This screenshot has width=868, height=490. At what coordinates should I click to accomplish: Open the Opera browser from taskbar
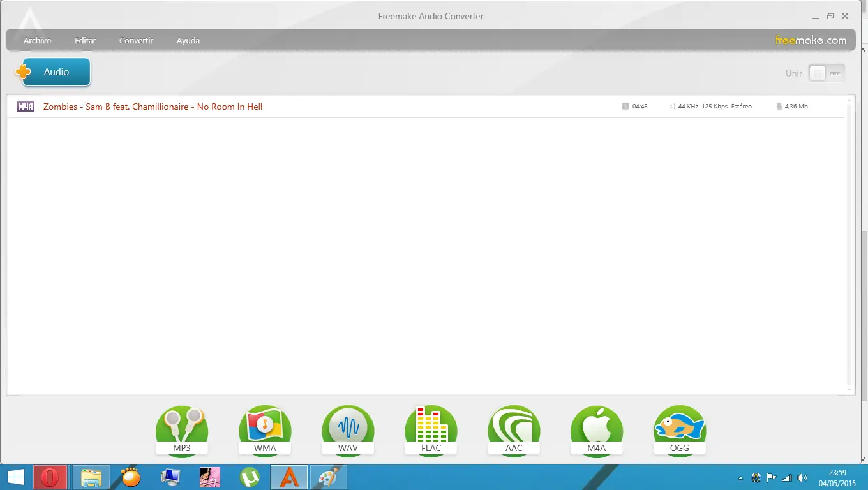(x=50, y=477)
